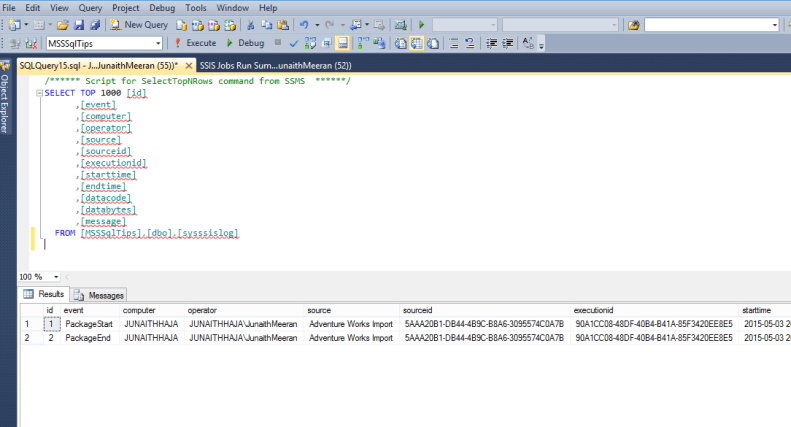Click the New Project toolbar icon
Viewport: 791px width, 427px height.
click(15, 25)
